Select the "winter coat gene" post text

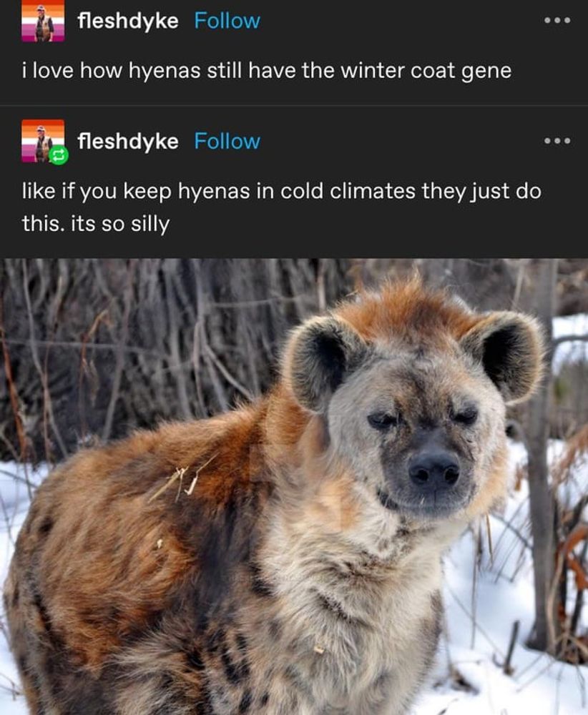click(266, 71)
